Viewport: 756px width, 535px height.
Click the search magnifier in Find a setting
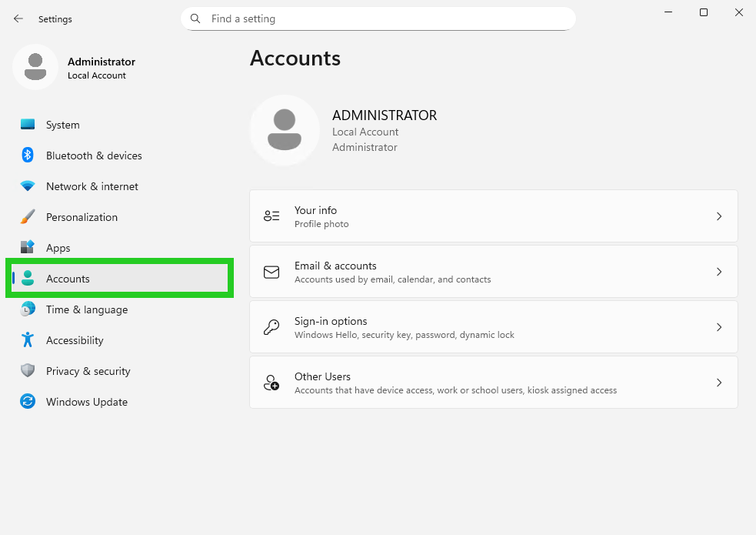point(195,18)
